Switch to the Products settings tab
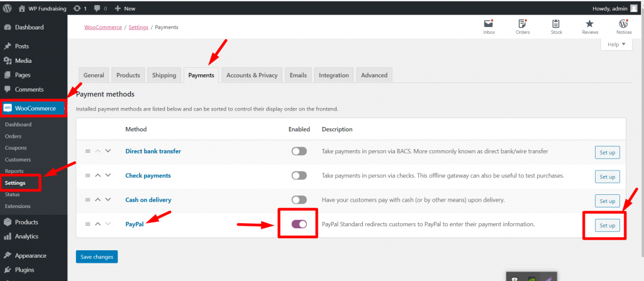The height and width of the screenshot is (281, 644). pyautogui.click(x=128, y=75)
